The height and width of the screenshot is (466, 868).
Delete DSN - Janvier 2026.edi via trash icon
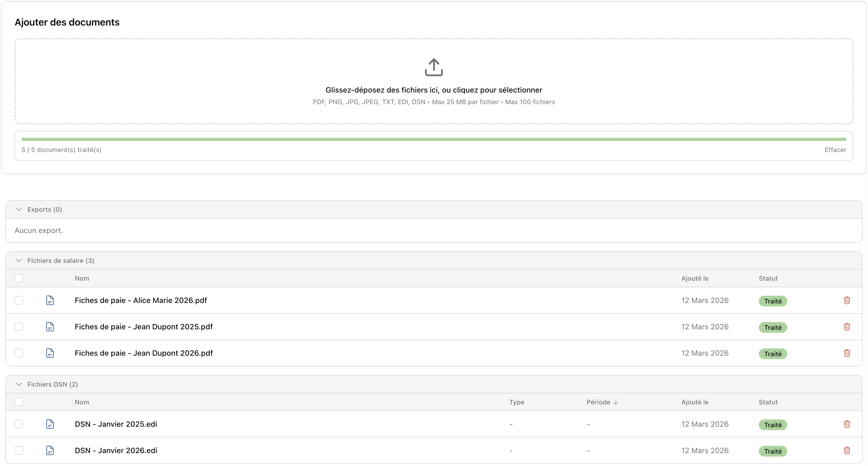coord(847,450)
